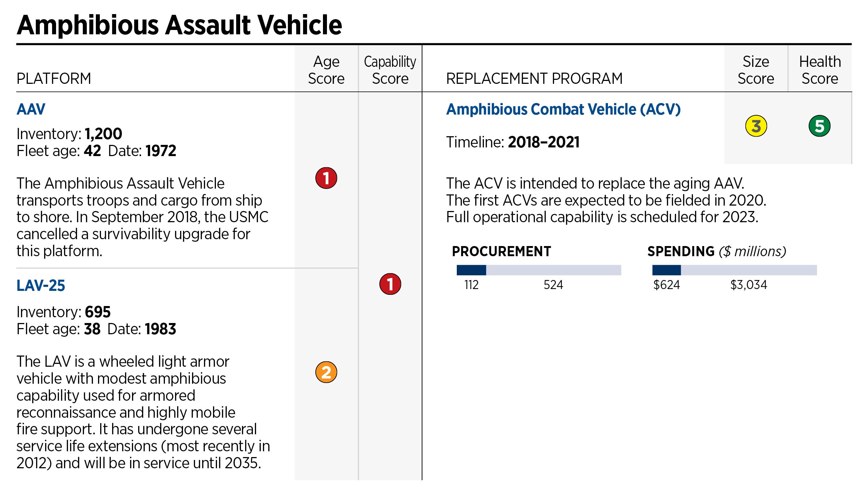Click the Timeline 2018–2021 text
868x495 pixels.
click(x=512, y=142)
